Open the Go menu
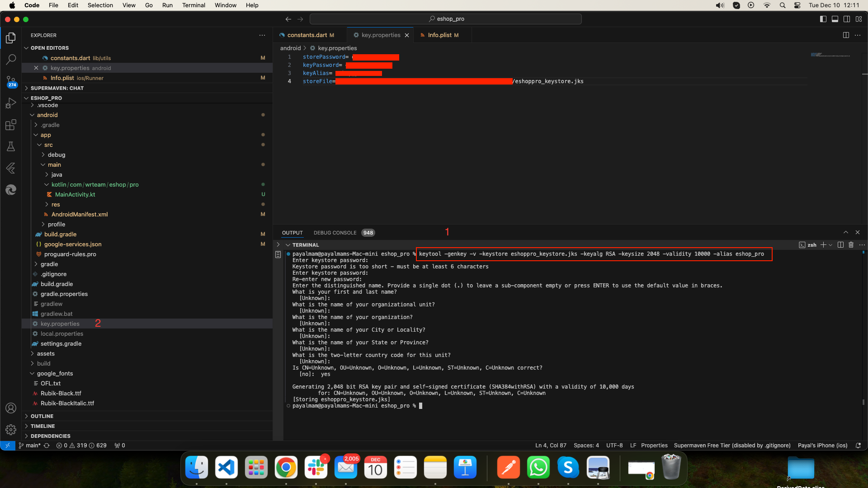 [x=149, y=5]
